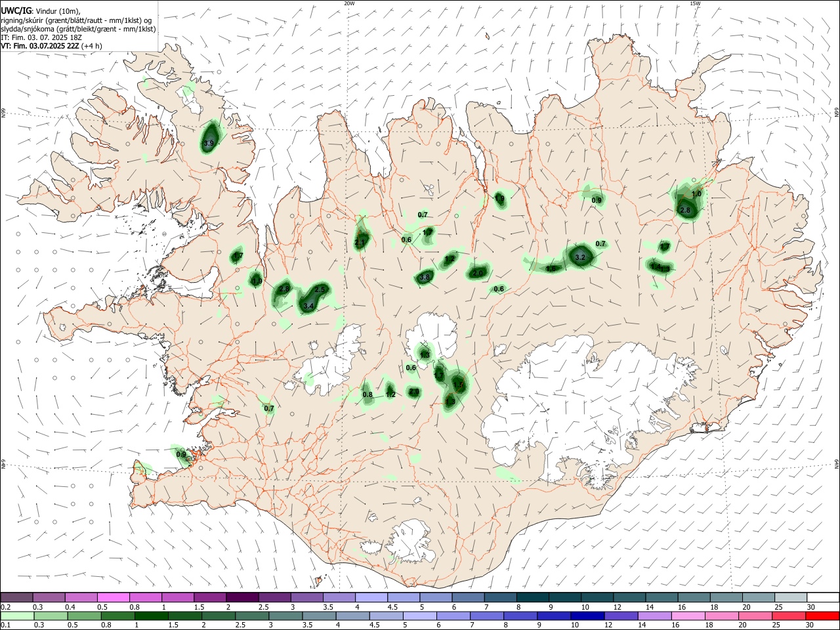Click the 0.8 precipitation label on the map
Screen dimensions: 840x630
367,394
